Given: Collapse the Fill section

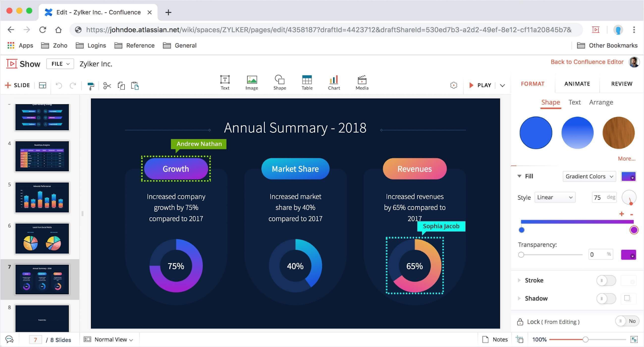Looking at the screenshot, I should (x=519, y=176).
